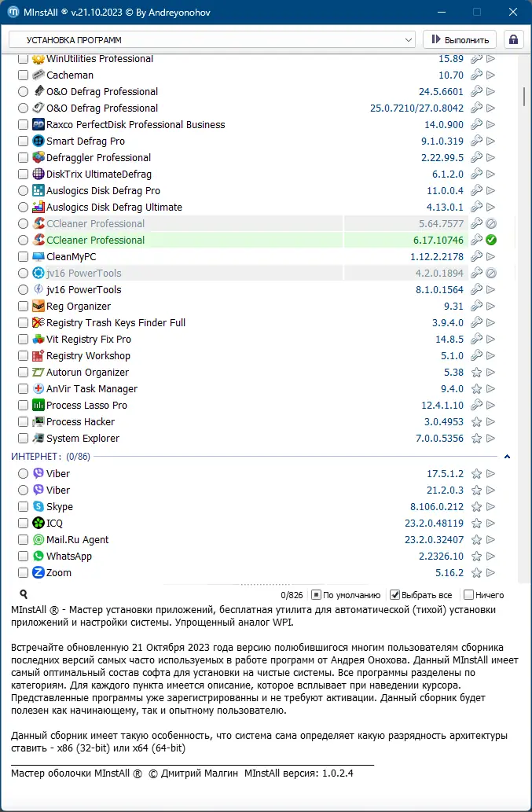The image size is (532, 812).
Task: Click the Raxco PerfectDisk app icon
Action: [x=39, y=124]
